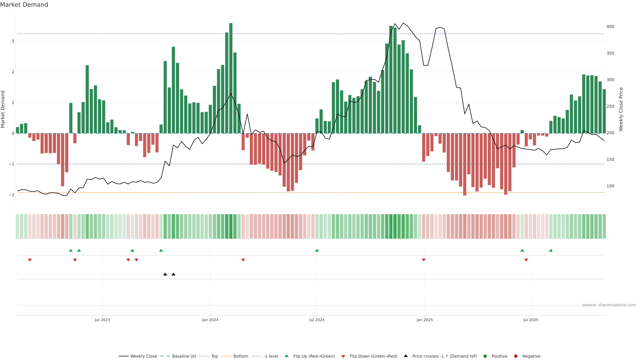Click the green Flip Up legend triangle

click(286, 356)
